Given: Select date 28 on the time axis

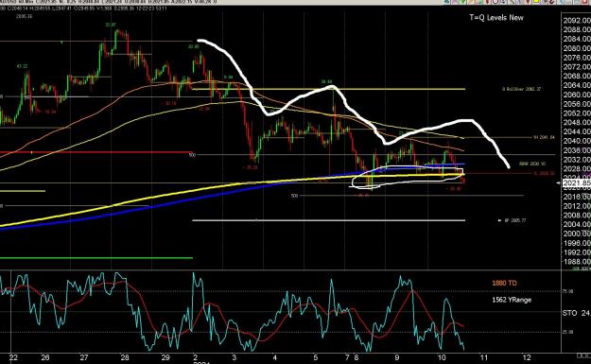Looking at the screenshot, I should point(125,357).
